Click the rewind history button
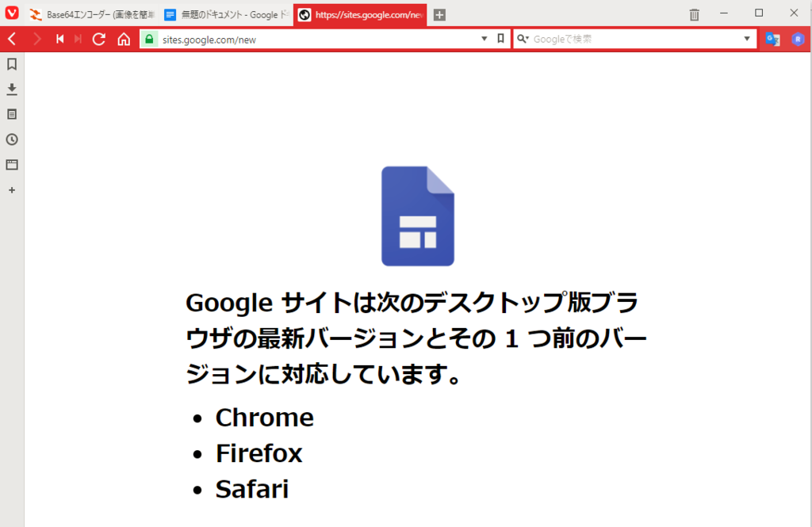The width and height of the screenshot is (812, 527). pyautogui.click(x=60, y=39)
